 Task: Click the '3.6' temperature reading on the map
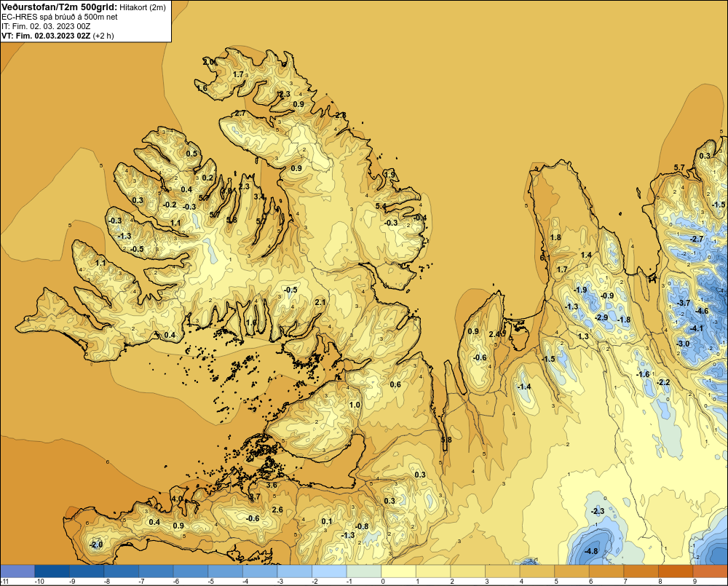click(271, 485)
